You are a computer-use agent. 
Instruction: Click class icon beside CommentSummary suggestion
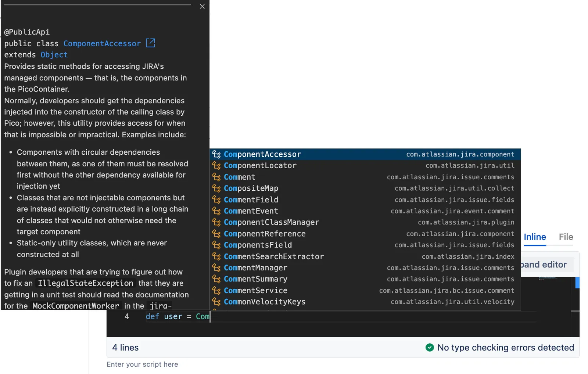point(216,279)
